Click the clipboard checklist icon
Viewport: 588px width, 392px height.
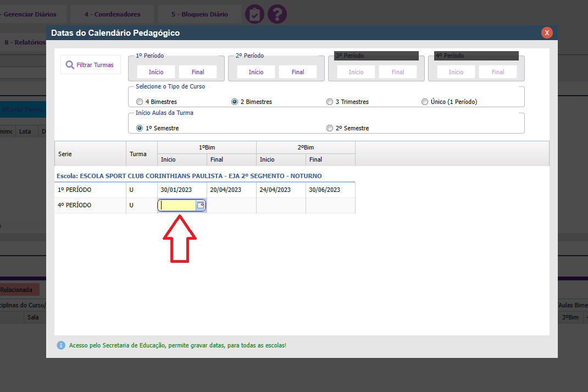coord(254,14)
